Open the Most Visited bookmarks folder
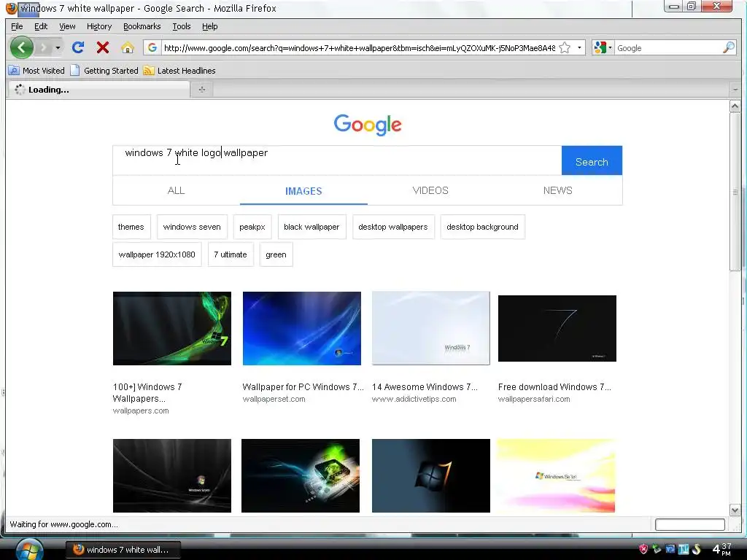 [x=36, y=71]
